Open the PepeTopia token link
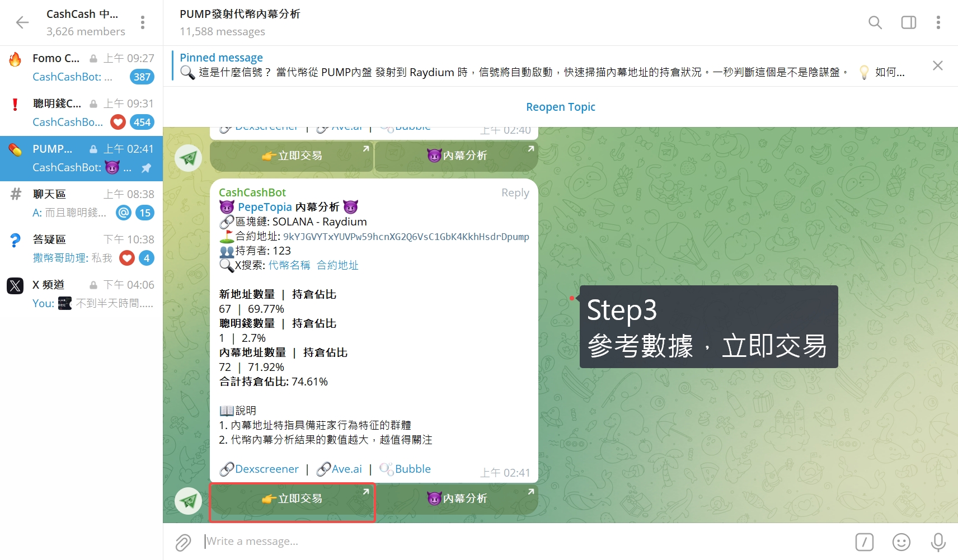958x560 pixels. point(265,207)
